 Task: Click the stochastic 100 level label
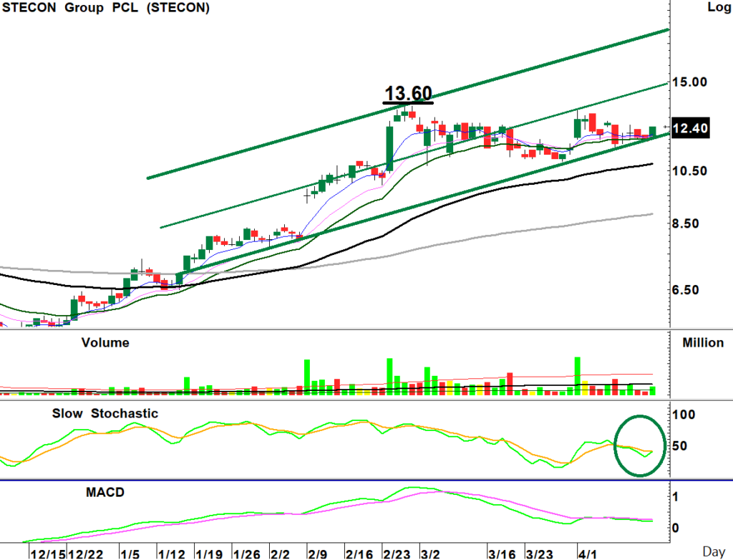click(686, 415)
